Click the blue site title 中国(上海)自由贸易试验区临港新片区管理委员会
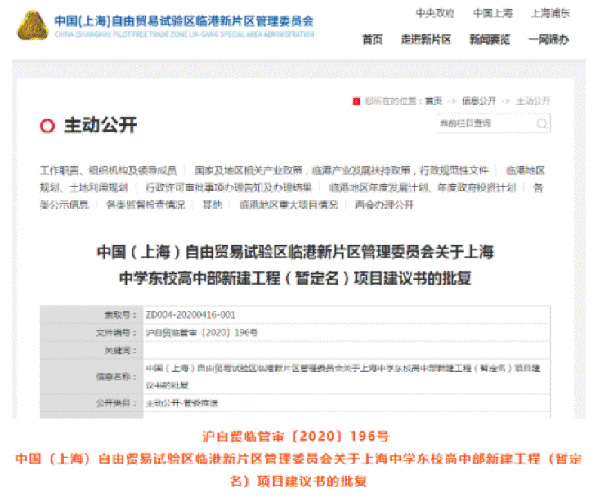Viewport: 600px width, 498px height. (x=184, y=21)
